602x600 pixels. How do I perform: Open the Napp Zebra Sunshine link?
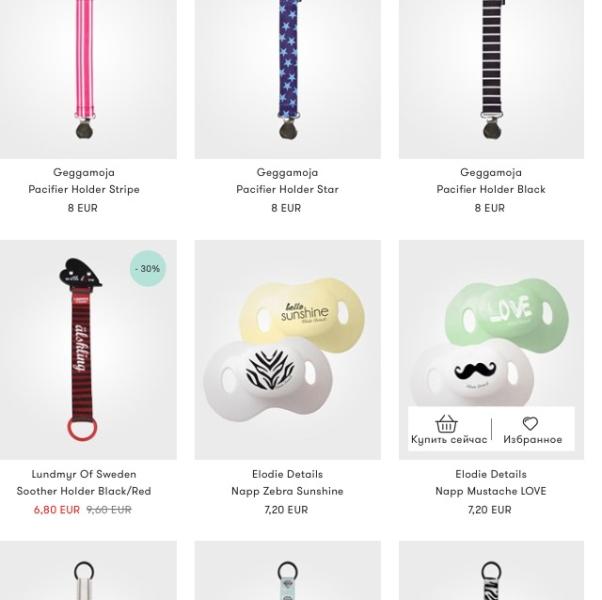[x=287, y=491]
